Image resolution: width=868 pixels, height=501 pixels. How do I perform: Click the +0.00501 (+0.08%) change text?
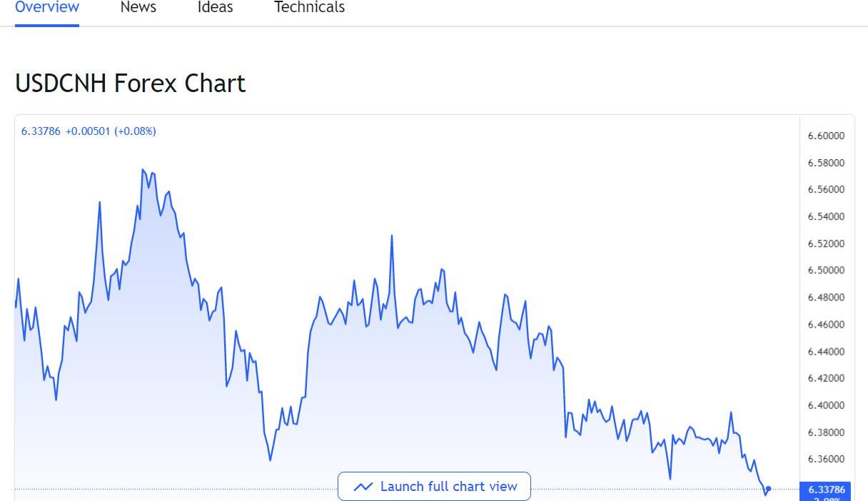tap(111, 131)
